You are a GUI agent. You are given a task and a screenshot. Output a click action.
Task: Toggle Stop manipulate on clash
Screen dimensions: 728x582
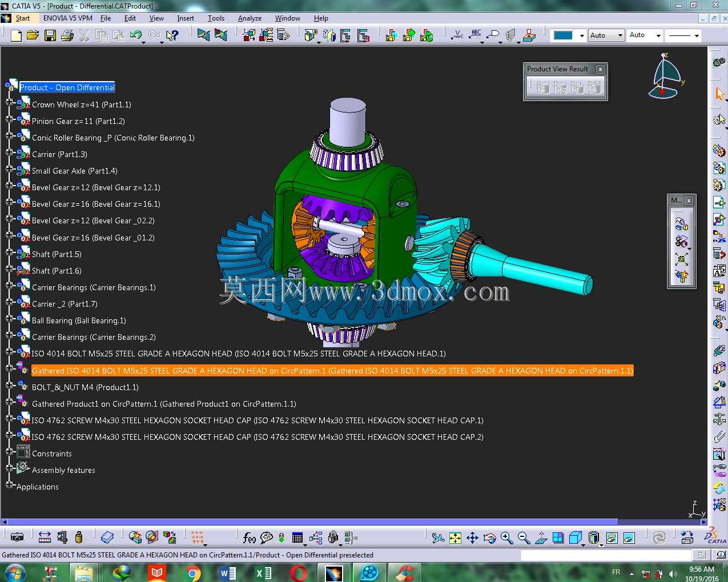tap(681, 276)
